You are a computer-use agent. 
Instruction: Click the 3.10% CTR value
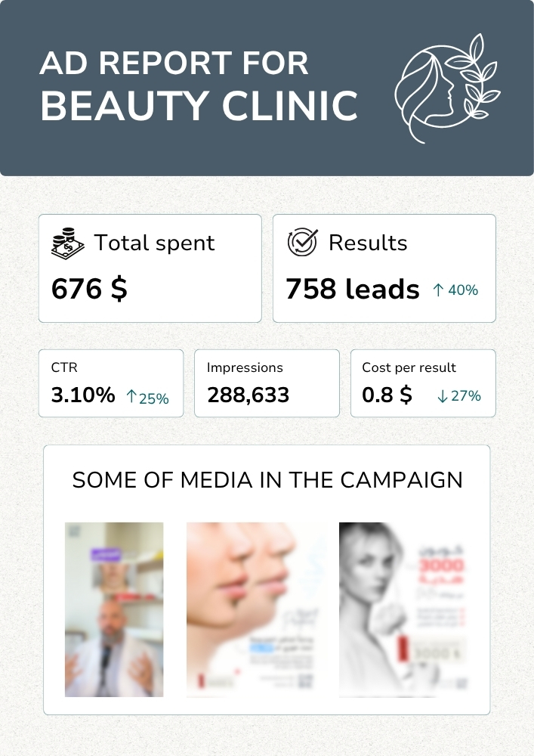(x=83, y=395)
